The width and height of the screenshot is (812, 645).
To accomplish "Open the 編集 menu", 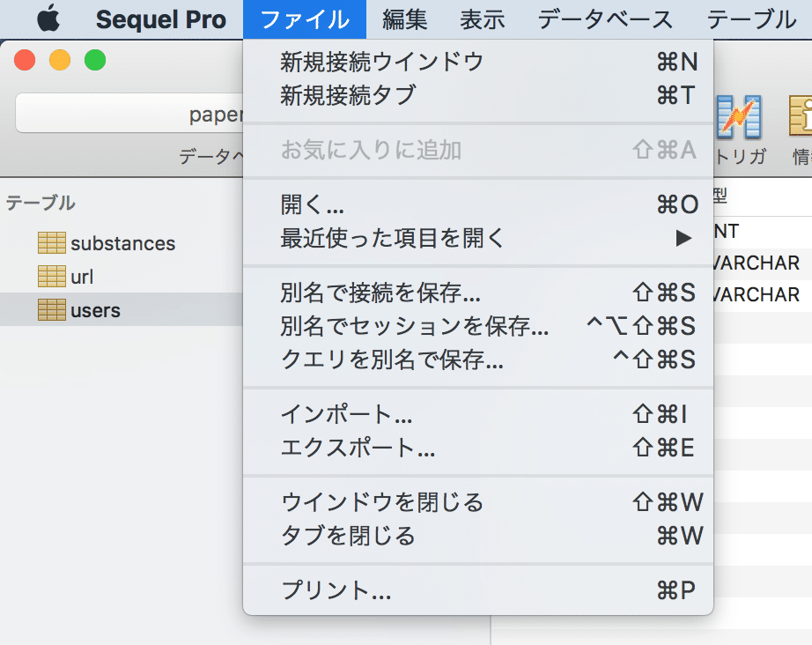I will click(x=405, y=19).
